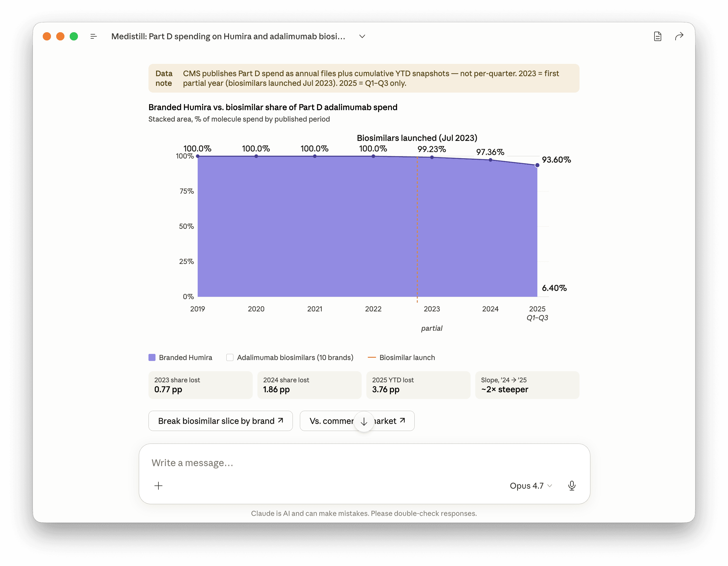Click the Stacked area subtitle text

[239, 119]
